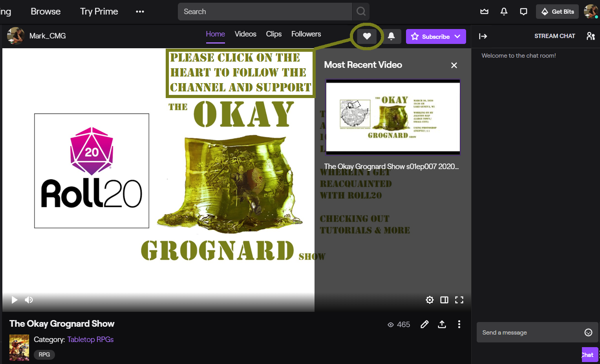Image resolution: width=600 pixels, height=364 pixels.
Task: Open most recent video thumbnail
Action: pos(393,117)
